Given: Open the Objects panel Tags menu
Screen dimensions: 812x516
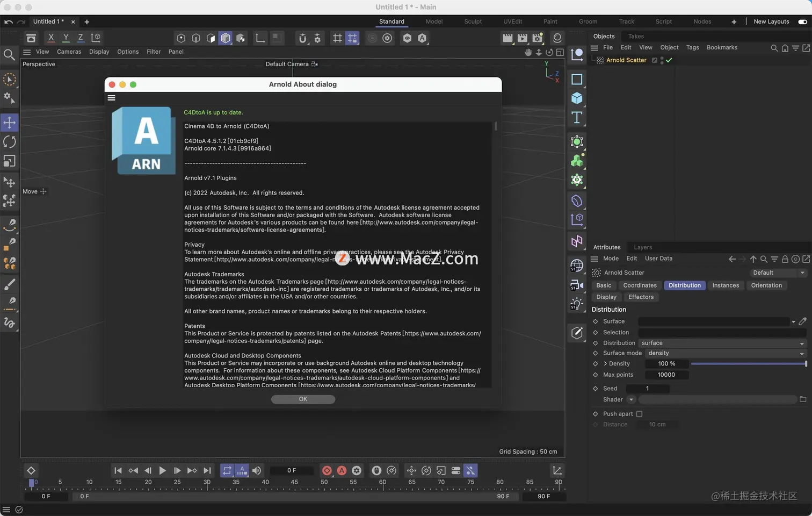Looking at the screenshot, I should click(x=693, y=47).
